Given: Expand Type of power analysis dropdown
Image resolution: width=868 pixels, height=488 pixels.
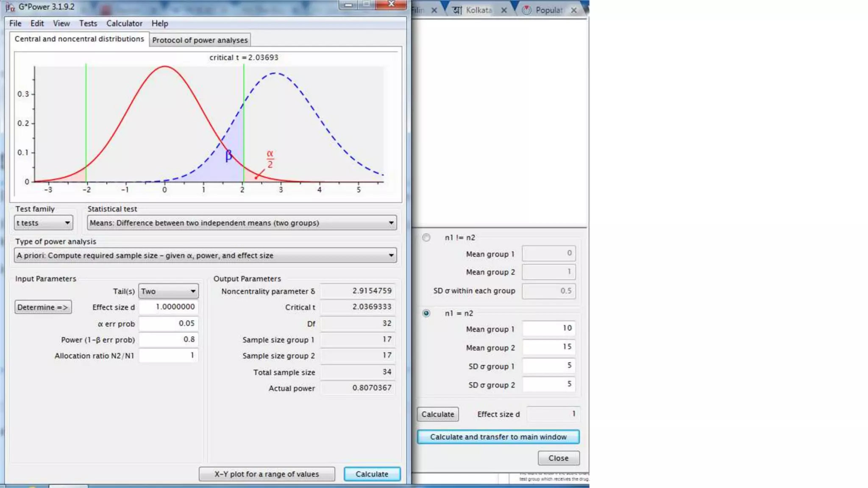Looking at the screenshot, I should pyautogui.click(x=205, y=255).
